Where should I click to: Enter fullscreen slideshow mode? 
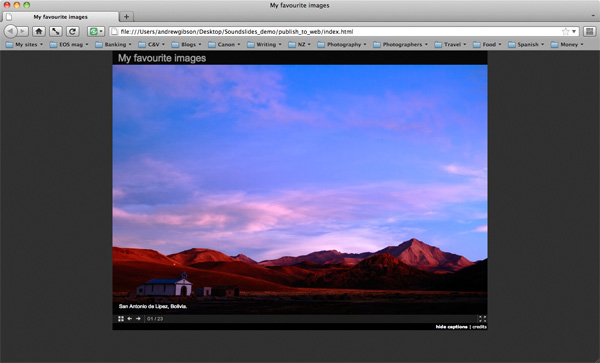(x=482, y=319)
